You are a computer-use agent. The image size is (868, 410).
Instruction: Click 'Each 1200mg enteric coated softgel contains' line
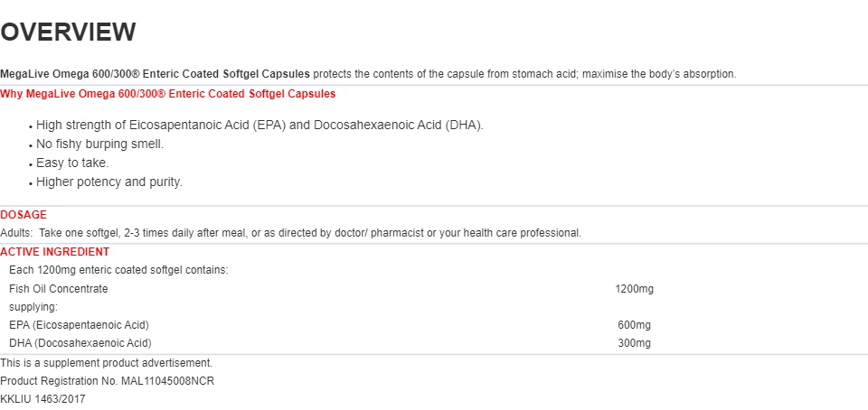119,271
